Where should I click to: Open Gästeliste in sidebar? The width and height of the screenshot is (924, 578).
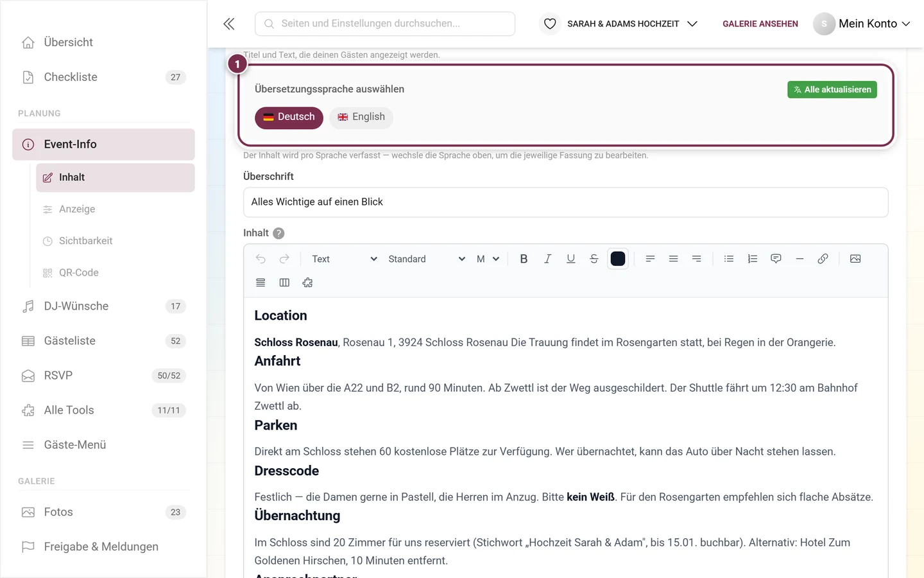point(103,341)
